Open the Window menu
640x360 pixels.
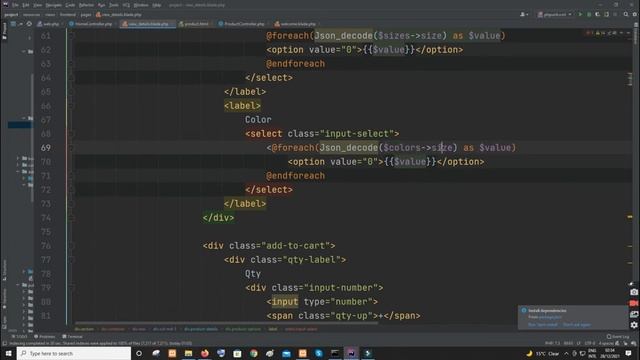click(141, 5)
